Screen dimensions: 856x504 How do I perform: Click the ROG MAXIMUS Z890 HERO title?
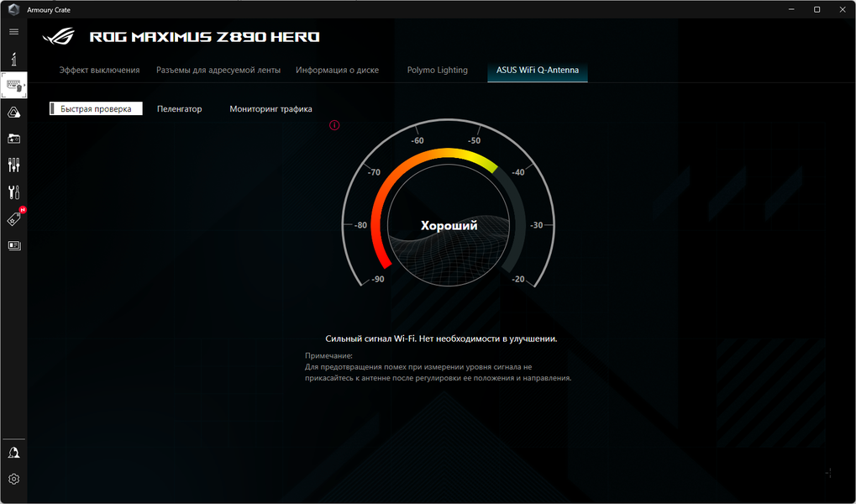205,37
